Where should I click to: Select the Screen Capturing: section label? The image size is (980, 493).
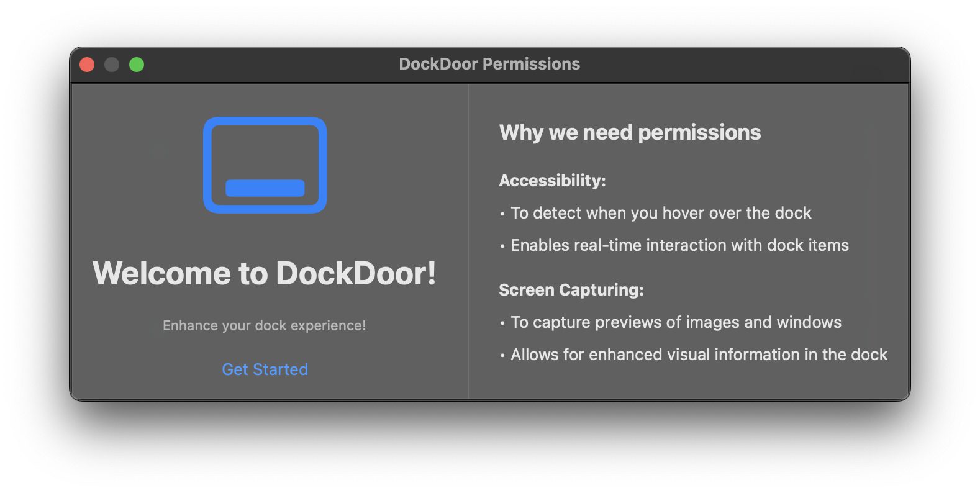pos(571,290)
